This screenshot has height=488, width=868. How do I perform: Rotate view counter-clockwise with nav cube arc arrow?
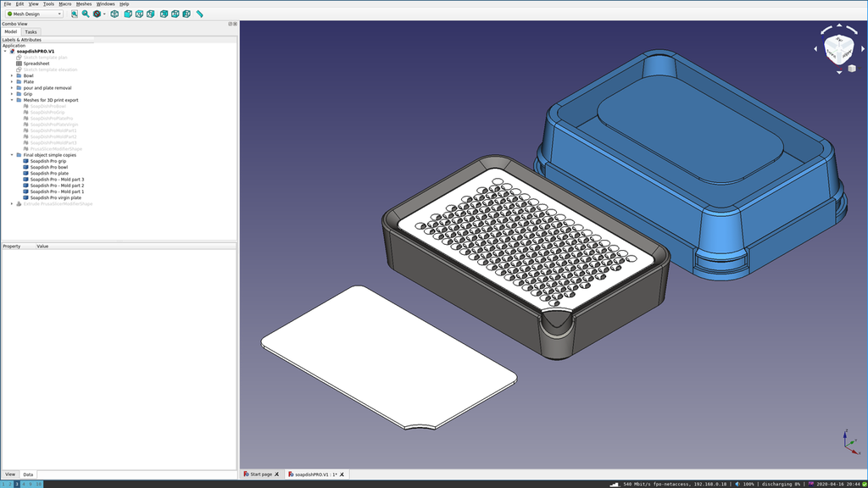coord(826,30)
